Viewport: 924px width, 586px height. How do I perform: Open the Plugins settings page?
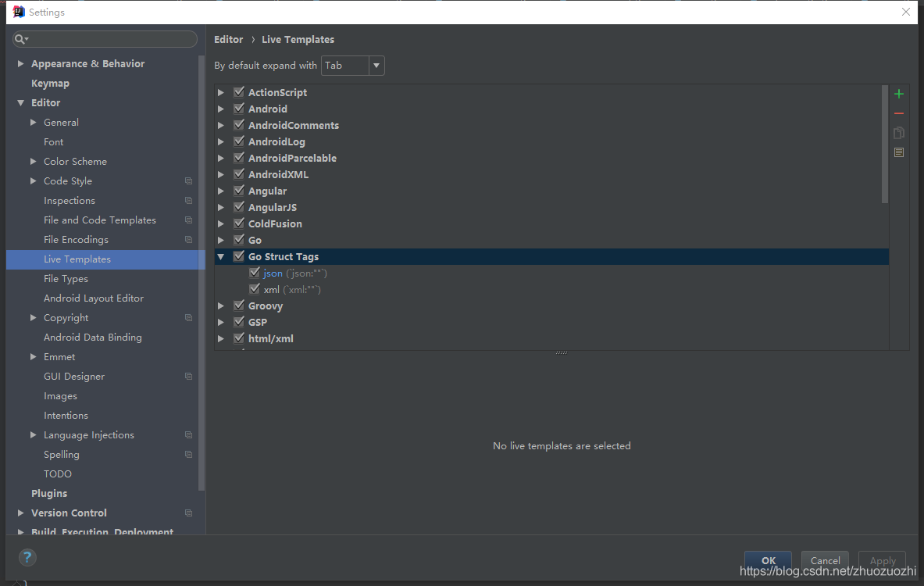(49, 494)
